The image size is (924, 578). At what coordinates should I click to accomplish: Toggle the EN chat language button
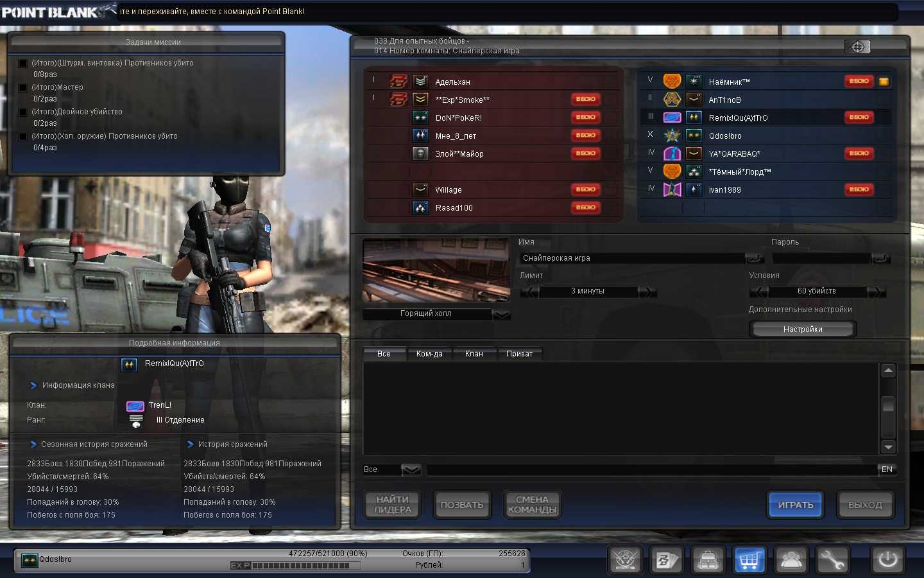point(887,470)
